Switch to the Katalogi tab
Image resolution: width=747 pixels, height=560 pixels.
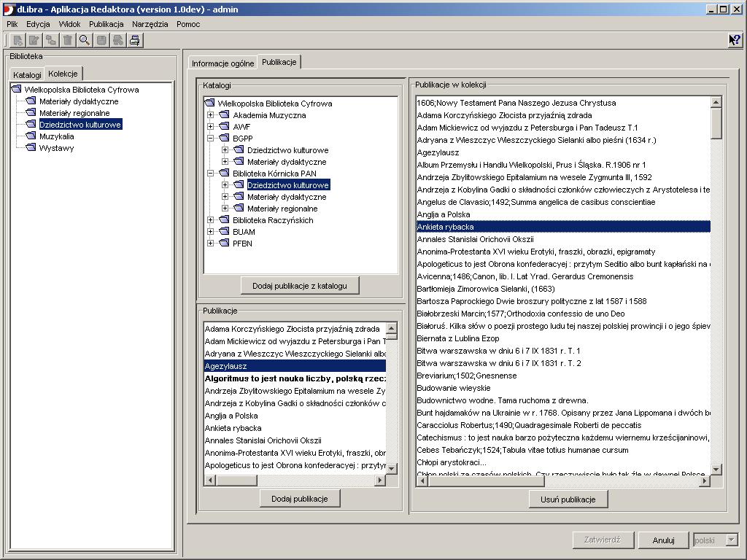[x=27, y=75]
